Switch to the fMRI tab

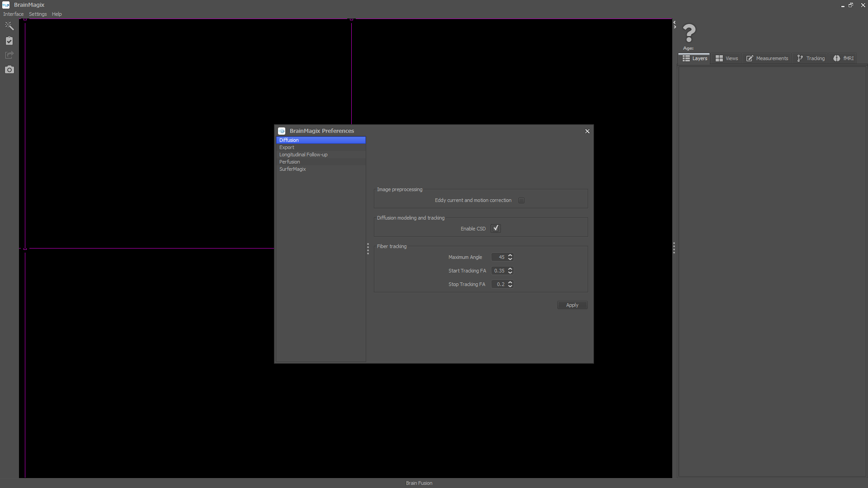(844, 58)
